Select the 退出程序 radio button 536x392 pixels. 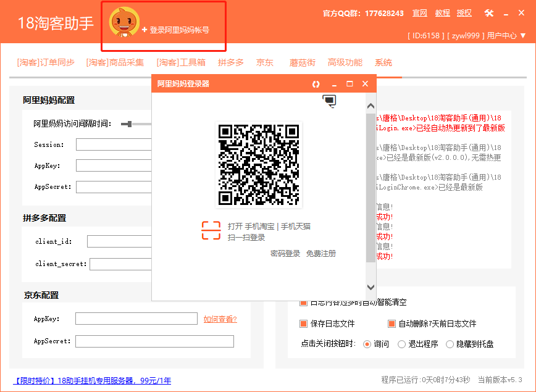pos(401,344)
